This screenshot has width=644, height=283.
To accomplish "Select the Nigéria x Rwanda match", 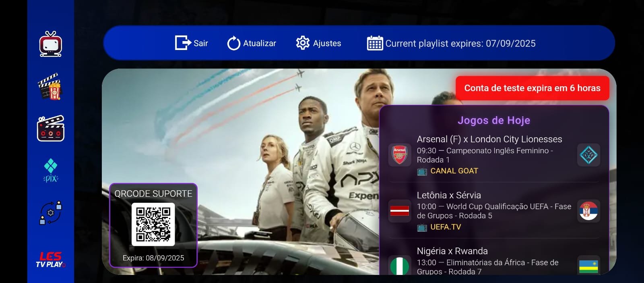I will coord(452,251).
